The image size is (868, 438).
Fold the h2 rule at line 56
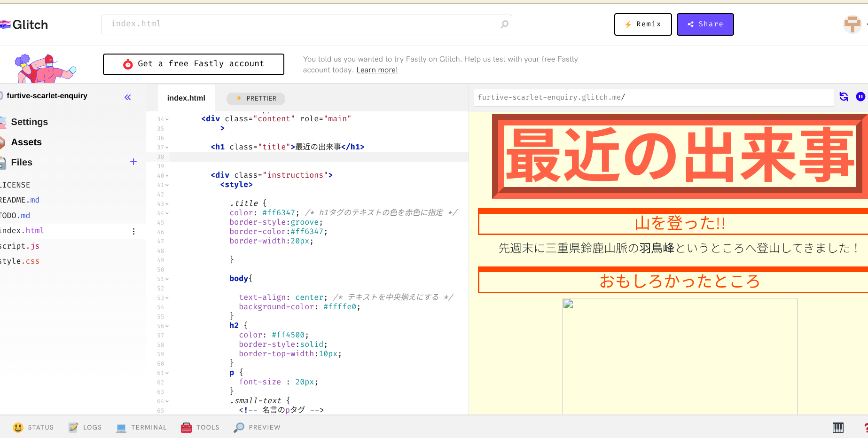pyautogui.click(x=167, y=326)
